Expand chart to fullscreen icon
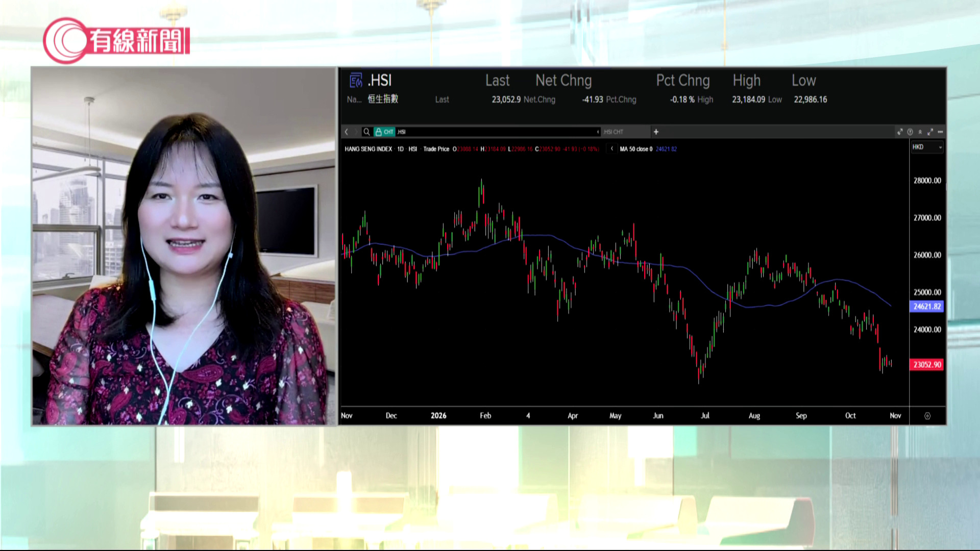The height and width of the screenshot is (551, 980). [930, 132]
